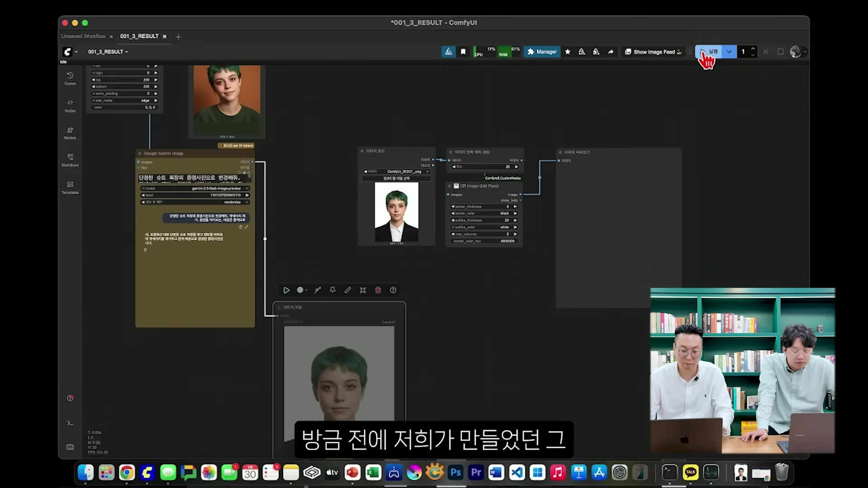Open the Models sidebar panel

tap(70, 132)
